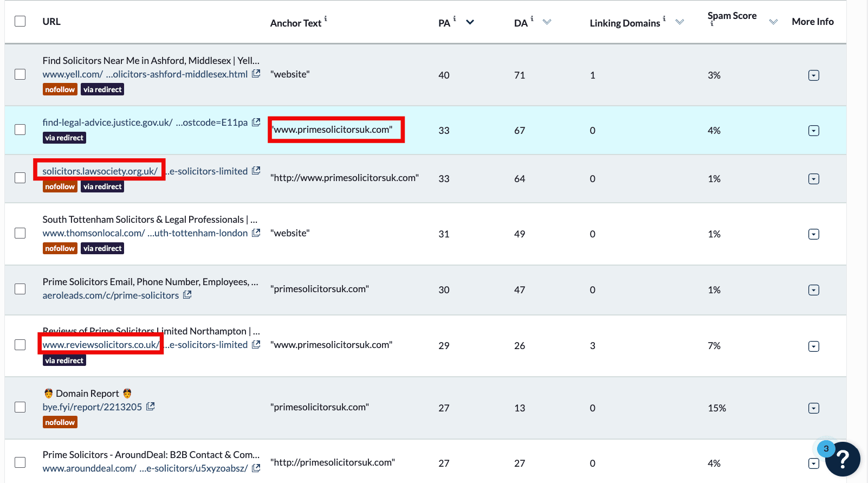868x483 pixels.
Task: Open the help question mark chat widget
Action: 843,459
